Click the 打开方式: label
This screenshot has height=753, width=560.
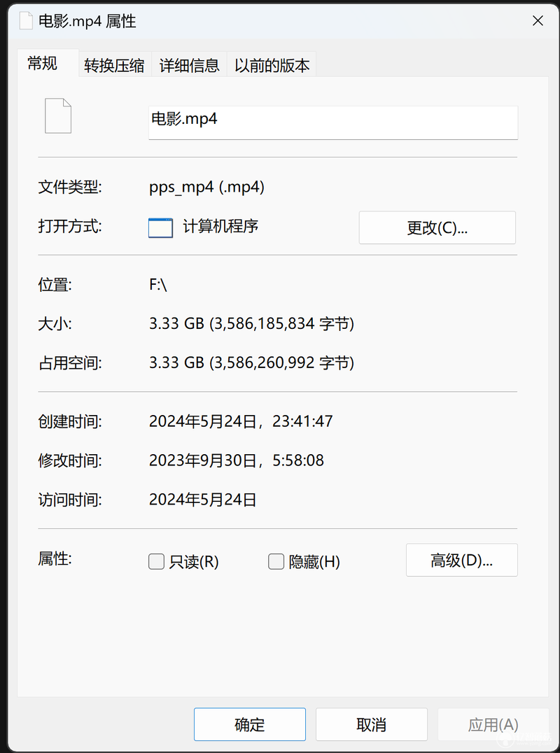click(70, 226)
